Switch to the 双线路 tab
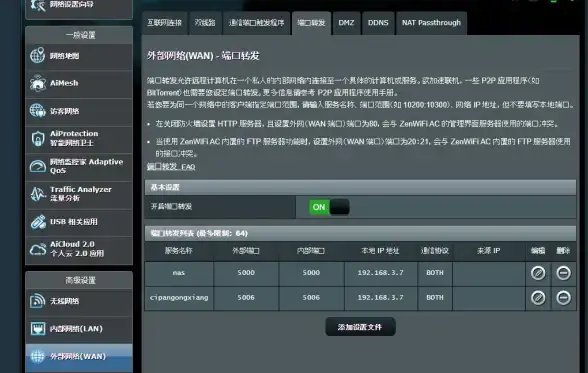This screenshot has height=373, width=588. [x=205, y=23]
